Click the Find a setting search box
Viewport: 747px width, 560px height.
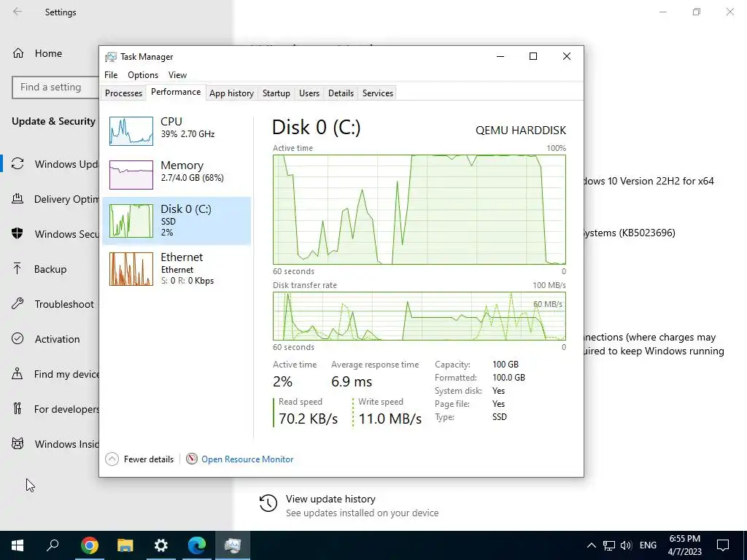[x=55, y=87]
